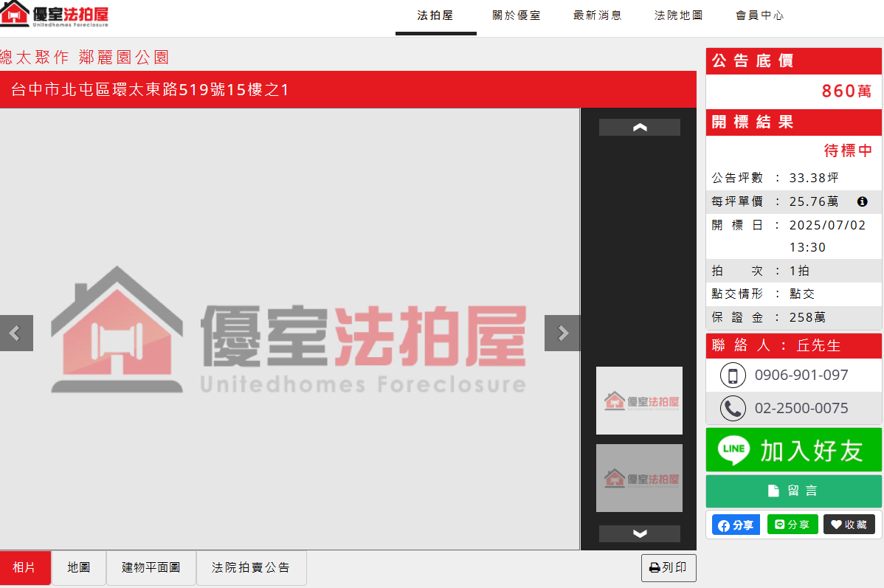Switch to the 地圖 tab
Viewport: 884px width, 588px height.
(79, 567)
